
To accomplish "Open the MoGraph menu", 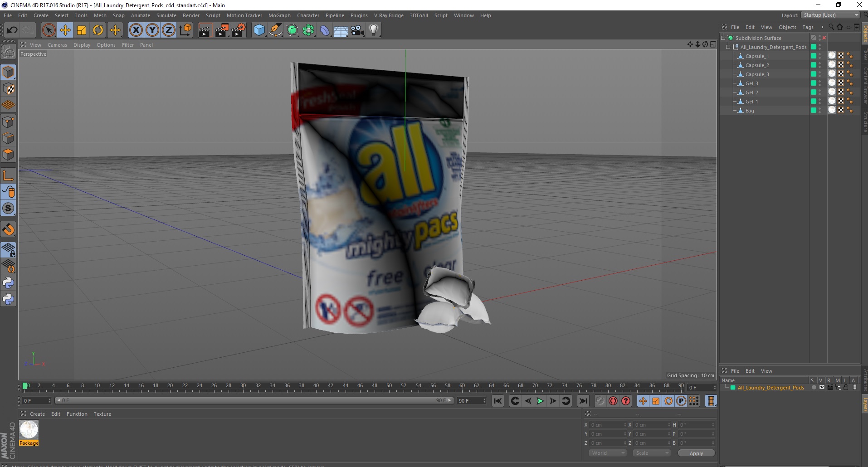I will (279, 15).
